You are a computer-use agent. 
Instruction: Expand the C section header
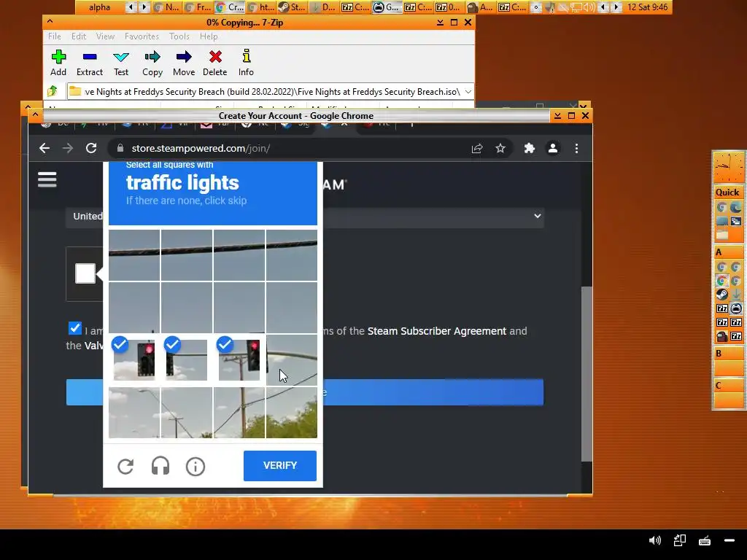coord(727,386)
